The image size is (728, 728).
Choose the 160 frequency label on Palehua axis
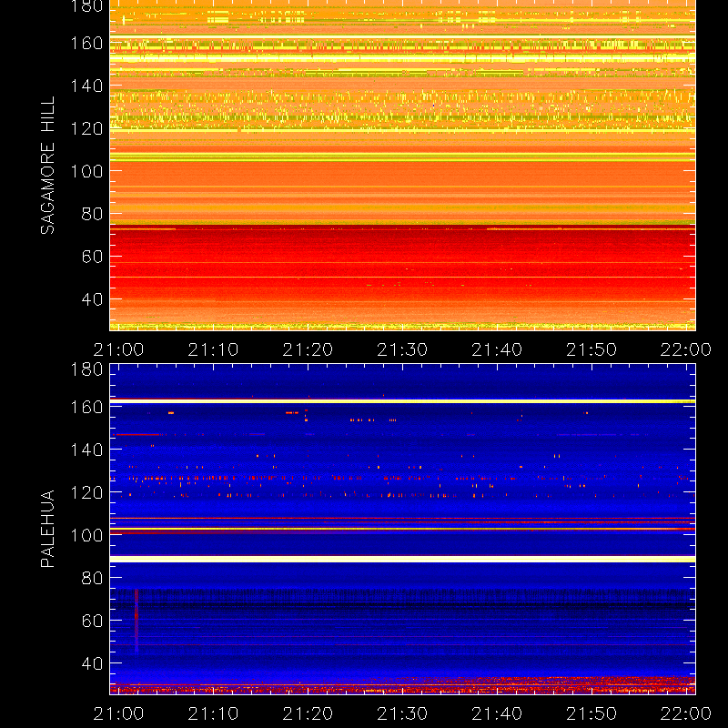pos(86,407)
